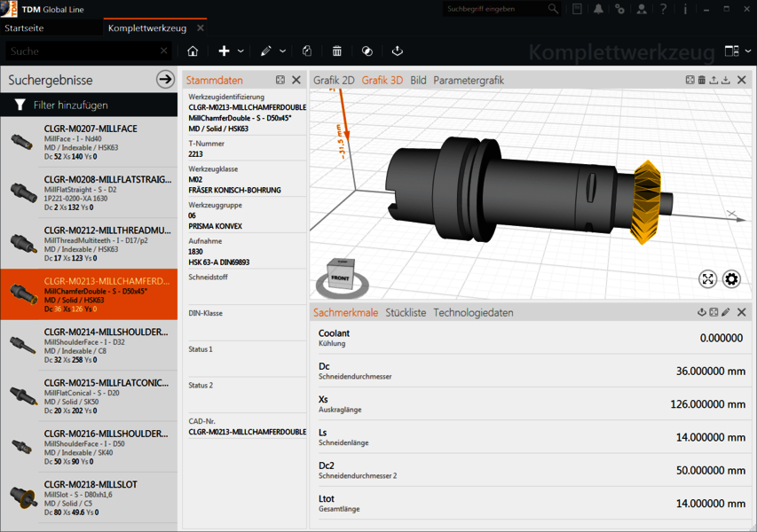Select the Sachmerkmale tab
The image size is (757, 532).
click(x=346, y=312)
